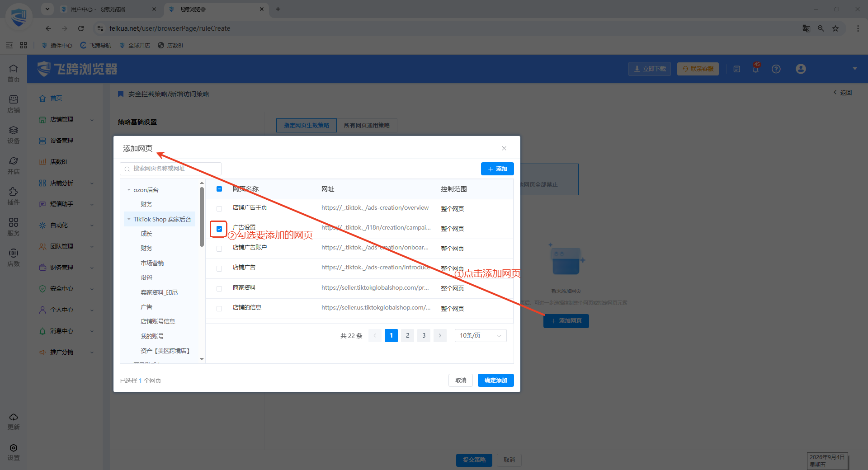Viewport: 868px width, 470px height.
Task: Uncheck the 广告设置 row checkbox
Action: pyautogui.click(x=219, y=229)
